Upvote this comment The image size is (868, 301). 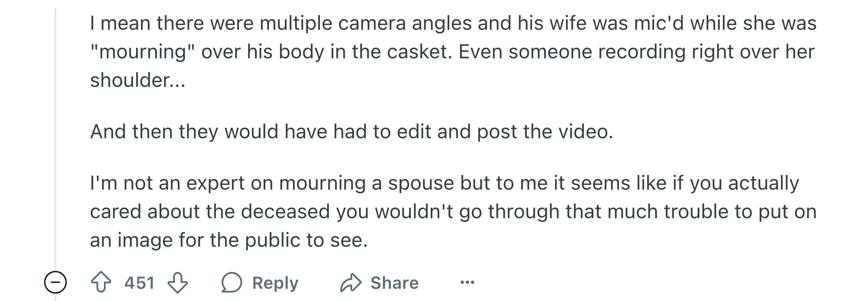point(101,283)
